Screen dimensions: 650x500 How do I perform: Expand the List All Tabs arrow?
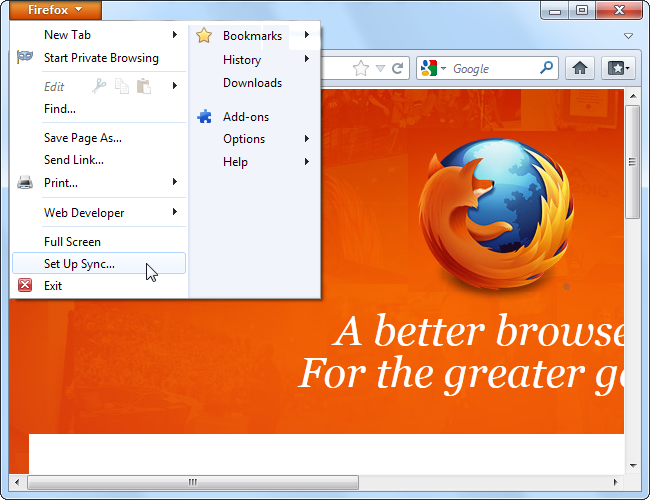click(x=628, y=36)
